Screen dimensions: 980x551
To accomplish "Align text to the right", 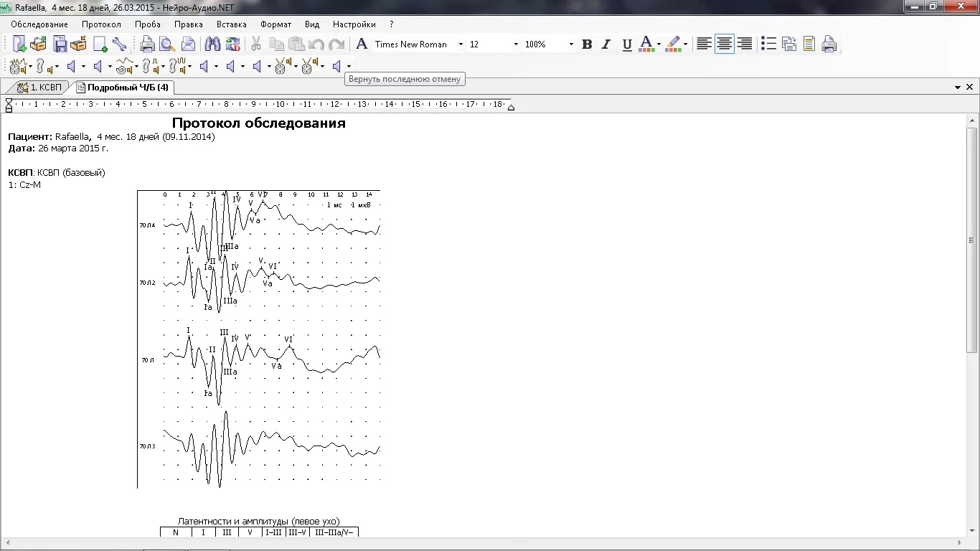I will [x=745, y=44].
